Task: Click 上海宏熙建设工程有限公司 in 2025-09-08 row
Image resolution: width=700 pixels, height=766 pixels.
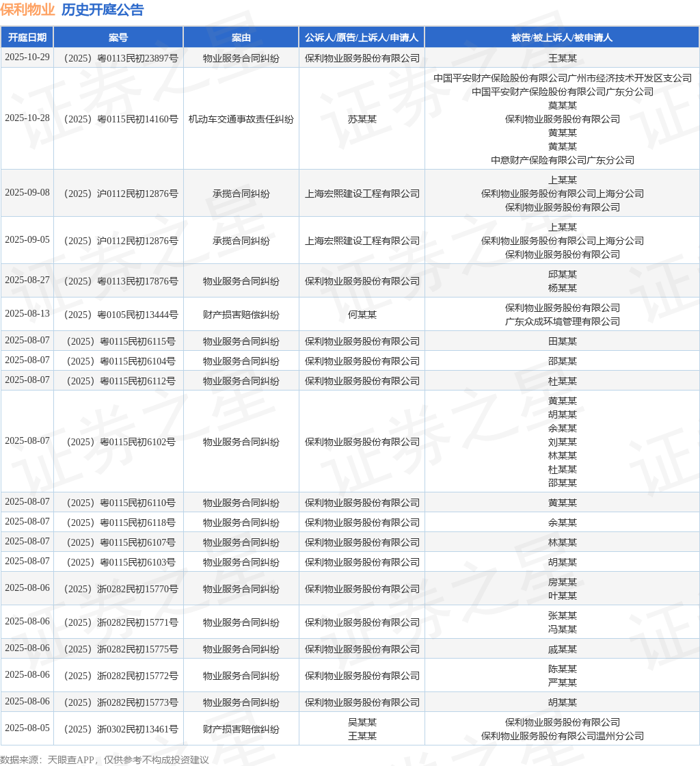Action: click(362, 194)
